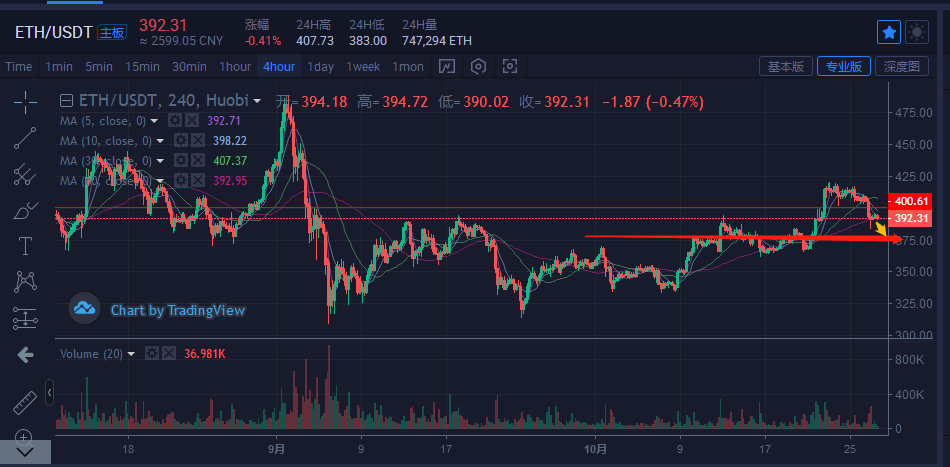Screen dimensions: 950x467
Task: Switch to the 1day interval
Action: click(x=321, y=67)
